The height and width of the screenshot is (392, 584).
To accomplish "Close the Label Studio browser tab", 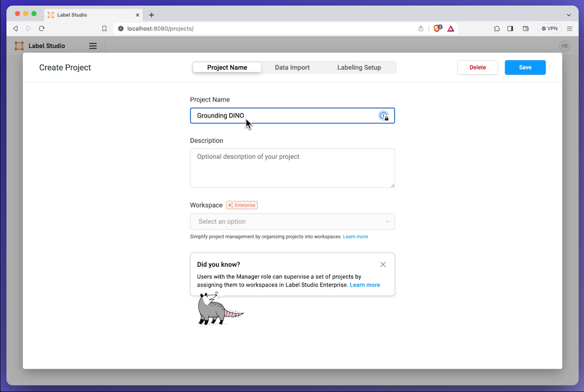I will [x=137, y=15].
